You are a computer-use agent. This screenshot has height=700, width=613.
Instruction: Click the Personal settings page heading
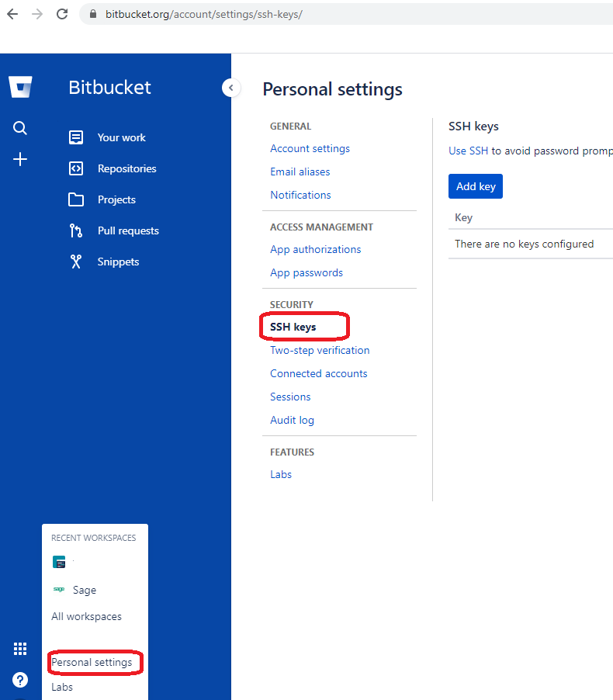tap(333, 89)
